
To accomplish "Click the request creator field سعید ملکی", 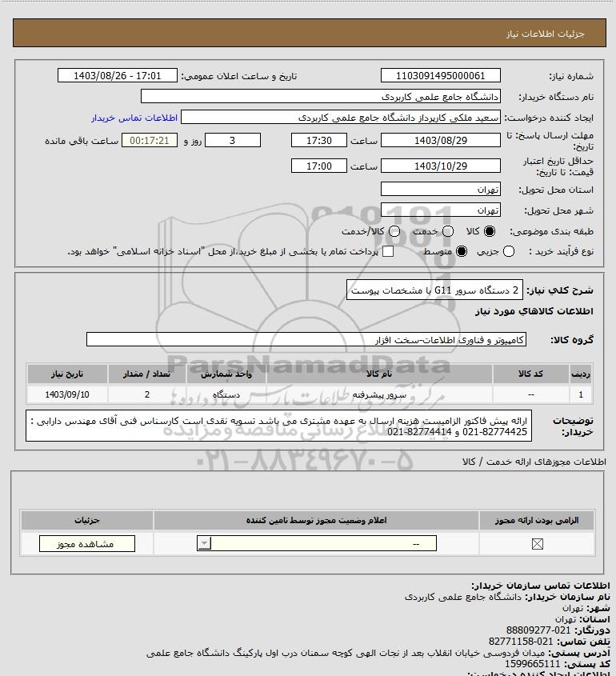I will click(x=341, y=118).
